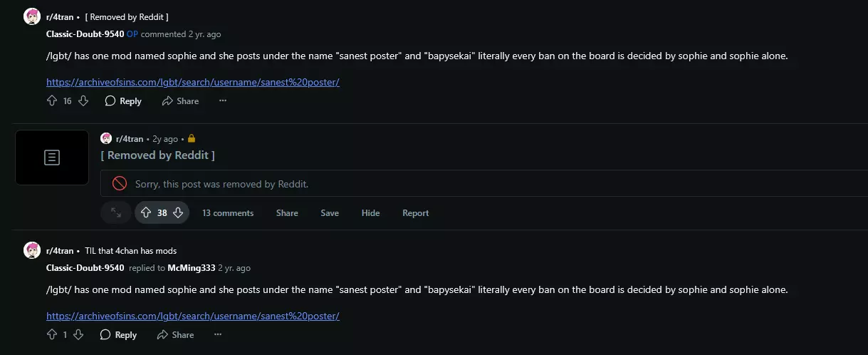This screenshot has height=355, width=868.
Task: Click 'Sorry, this post was removed by Reddit.' text
Action: click(221, 184)
